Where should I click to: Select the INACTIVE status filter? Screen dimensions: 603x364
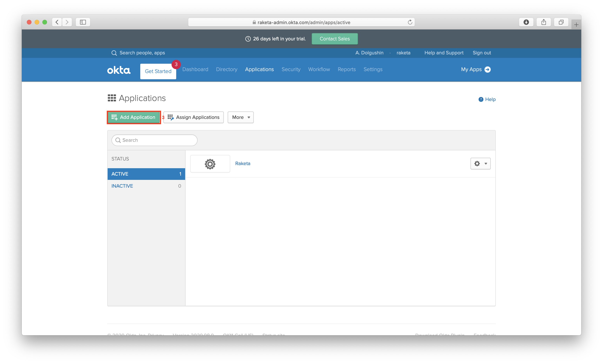coord(146,186)
